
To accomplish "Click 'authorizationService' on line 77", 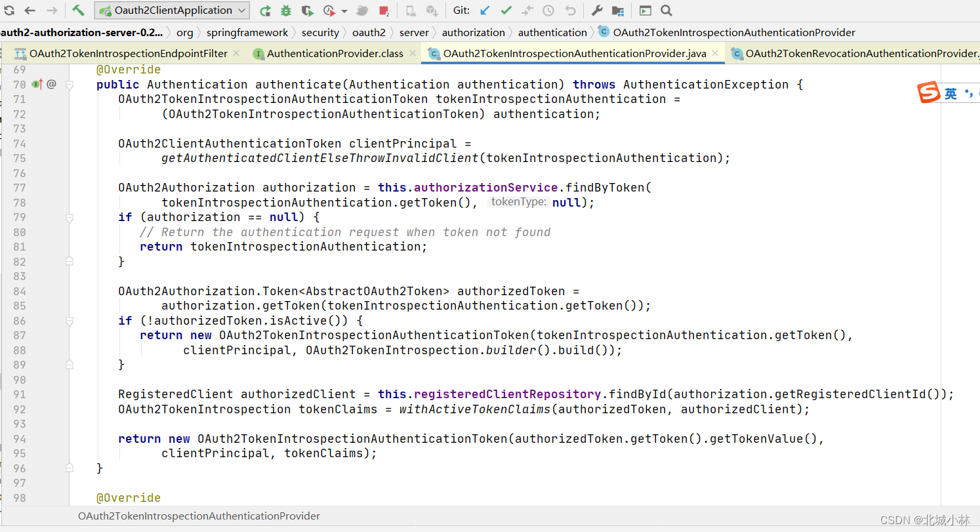I will (x=486, y=188).
